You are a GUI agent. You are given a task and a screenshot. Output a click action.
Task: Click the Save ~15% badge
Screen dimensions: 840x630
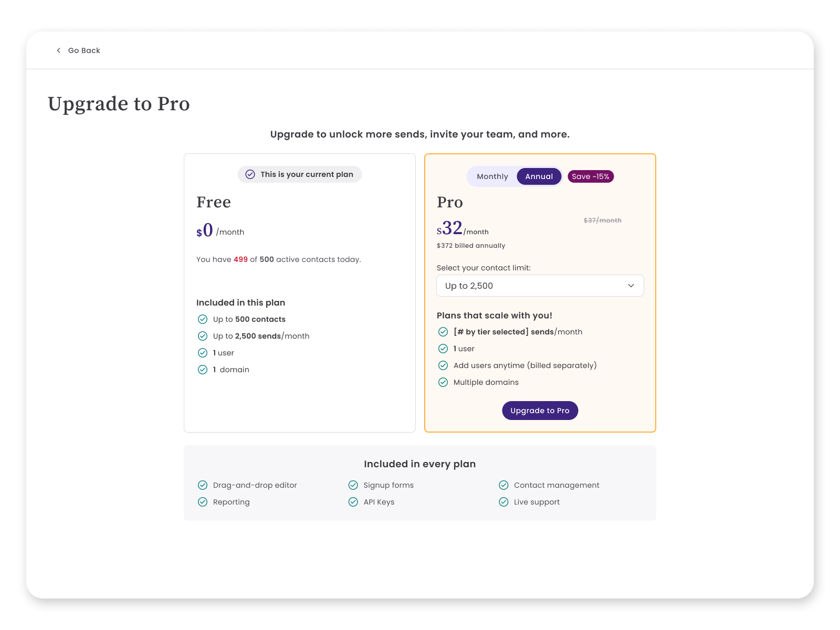591,176
